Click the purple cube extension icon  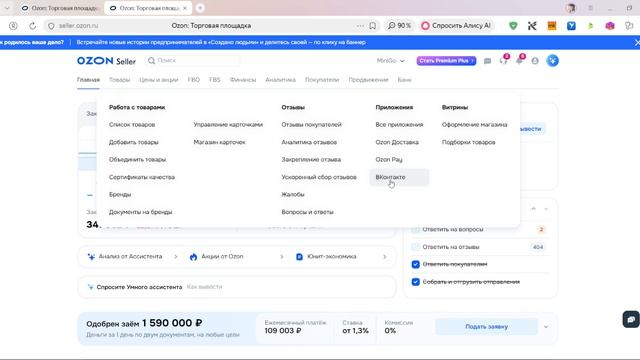(x=610, y=26)
